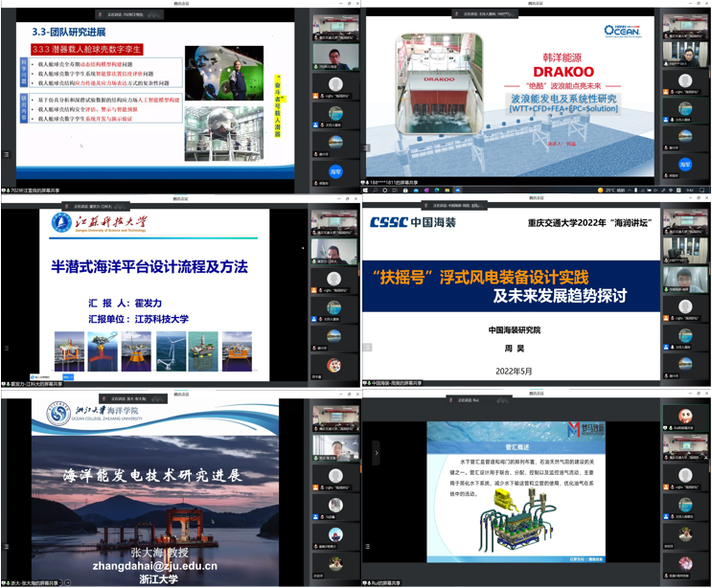Viewport: 712px width, 588px height.
Task: Select blue 海军 avatar in 团队研究进展 window
Action: tap(335, 171)
